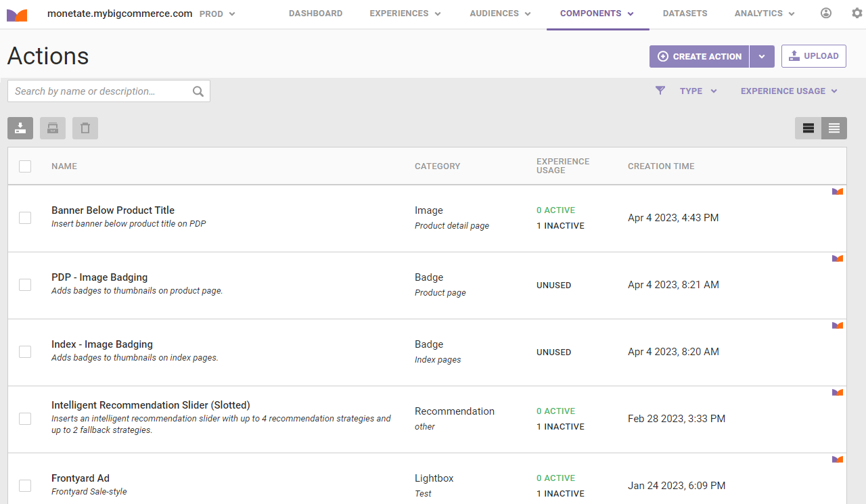Click the Monetate logo in the header
Viewport: 866px width, 504px height.
pos(17,14)
